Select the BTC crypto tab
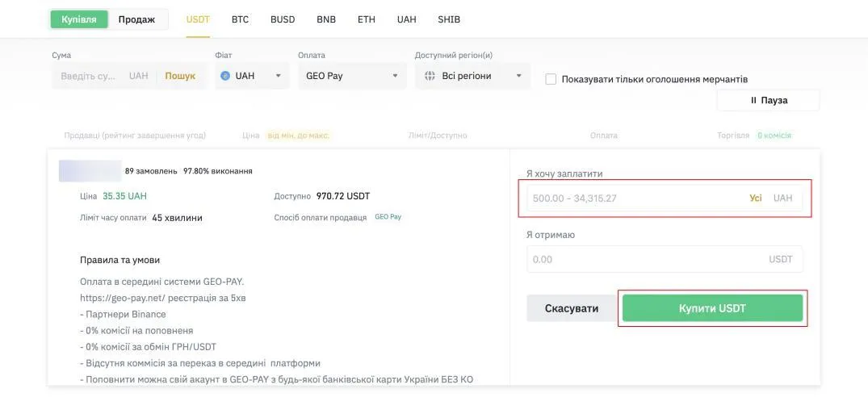Image resolution: width=868 pixels, height=397 pixels. click(241, 19)
